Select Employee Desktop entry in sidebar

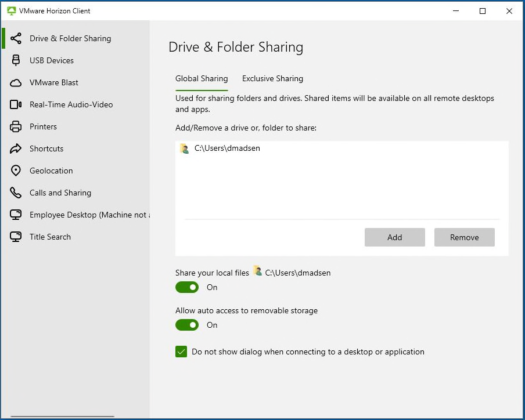click(75, 215)
